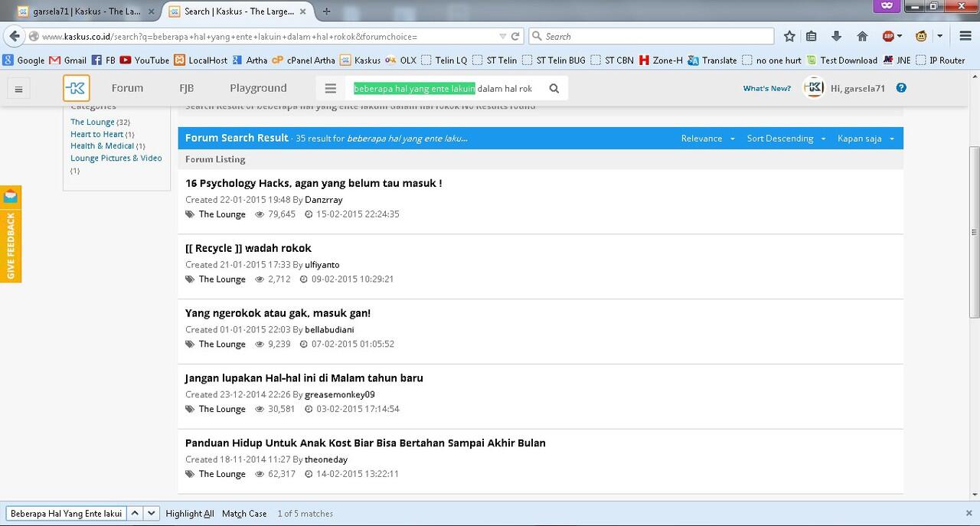This screenshot has width=980, height=526.
Task: Open the Kaskus left sidebar menu icon
Action: (x=18, y=89)
